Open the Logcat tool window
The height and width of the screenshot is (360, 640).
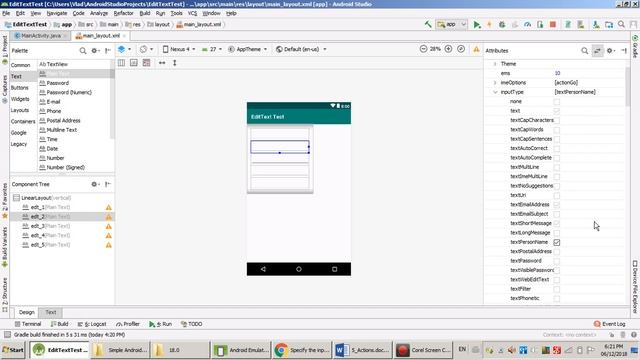[x=92, y=324]
